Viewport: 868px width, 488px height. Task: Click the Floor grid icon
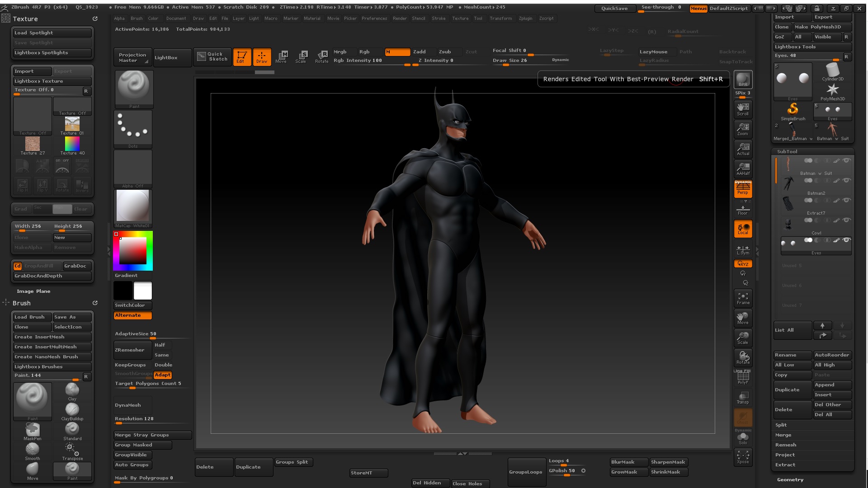[743, 209]
